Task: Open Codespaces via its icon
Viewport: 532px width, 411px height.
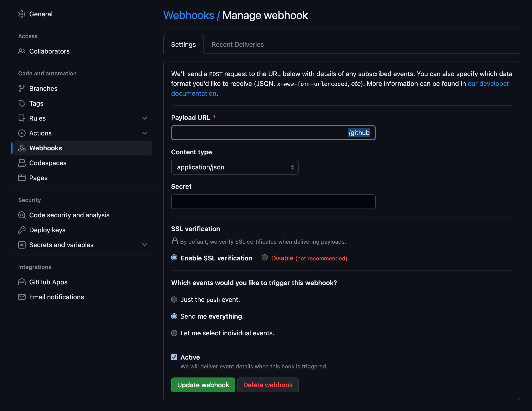Action: pyautogui.click(x=22, y=163)
